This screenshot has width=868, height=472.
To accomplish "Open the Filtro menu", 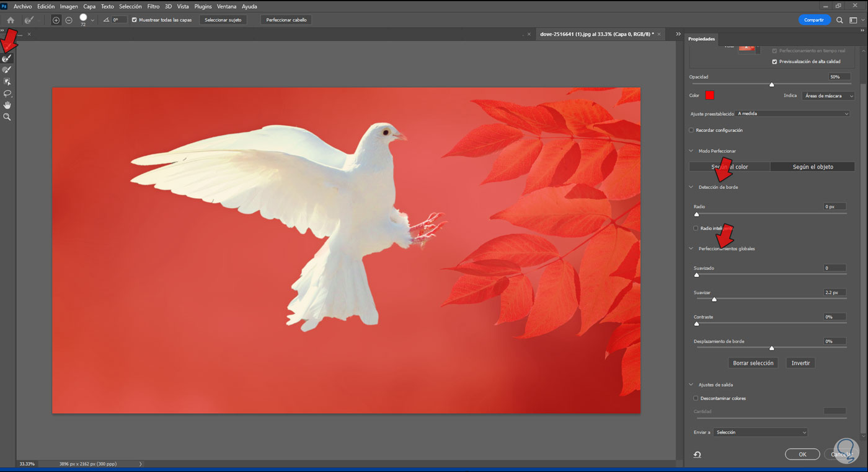I will [153, 6].
